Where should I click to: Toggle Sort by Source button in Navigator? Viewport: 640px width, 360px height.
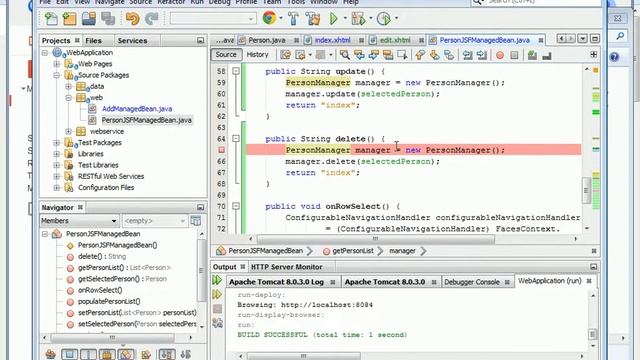click(x=185, y=354)
